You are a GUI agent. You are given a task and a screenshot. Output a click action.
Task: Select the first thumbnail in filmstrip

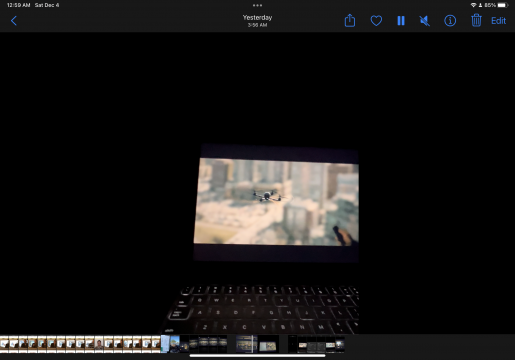(x=4, y=344)
